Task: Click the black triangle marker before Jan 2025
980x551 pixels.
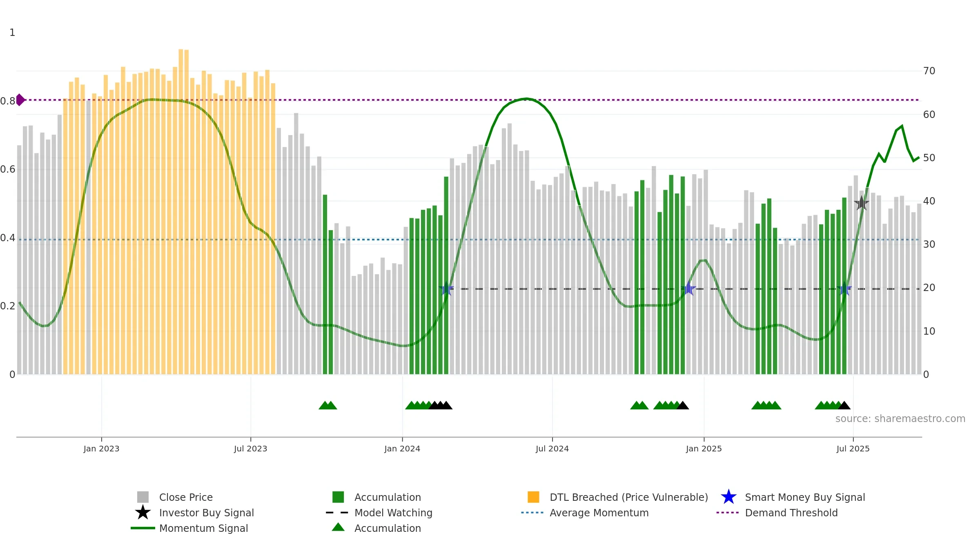Action: pyautogui.click(x=683, y=405)
